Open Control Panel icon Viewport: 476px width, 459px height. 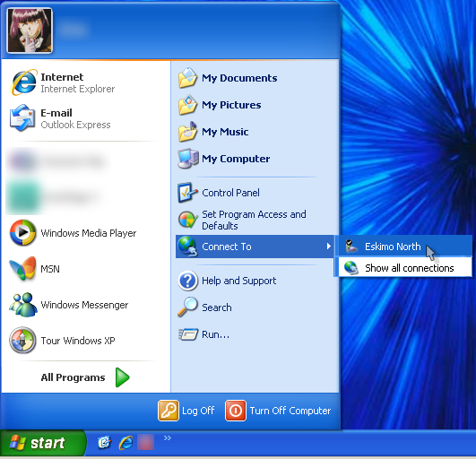[x=187, y=193]
